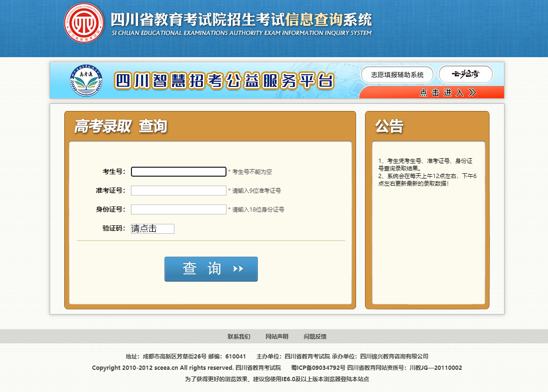Open the 网站声明 footer link
The width and height of the screenshot is (548, 392).
pos(277,337)
